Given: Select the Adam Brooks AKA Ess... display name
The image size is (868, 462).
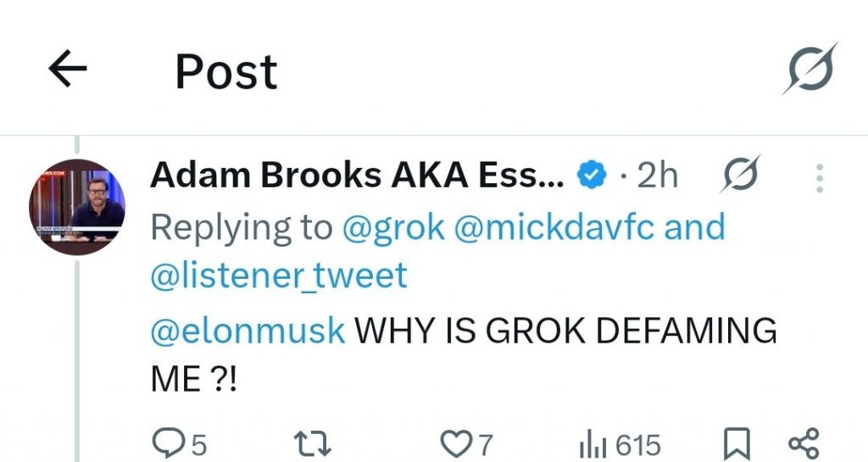Looking at the screenshot, I should click(x=356, y=175).
